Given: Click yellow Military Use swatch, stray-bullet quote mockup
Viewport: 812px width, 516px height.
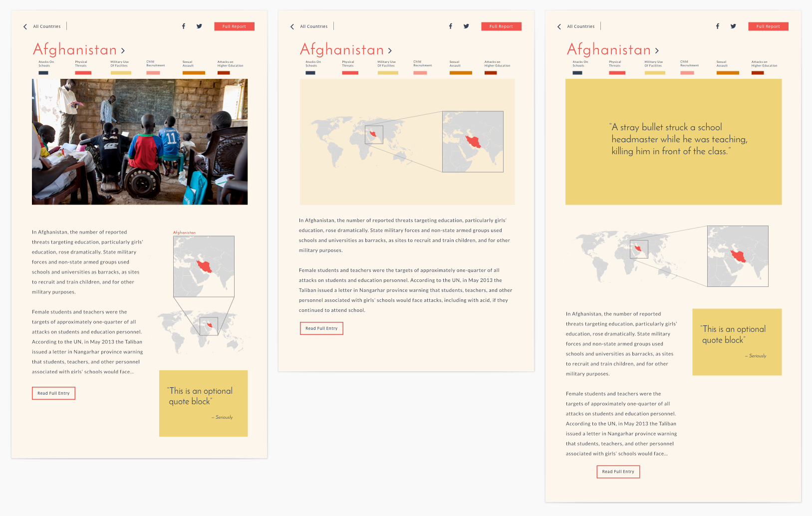Looking at the screenshot, I should [x=655, y=73].
